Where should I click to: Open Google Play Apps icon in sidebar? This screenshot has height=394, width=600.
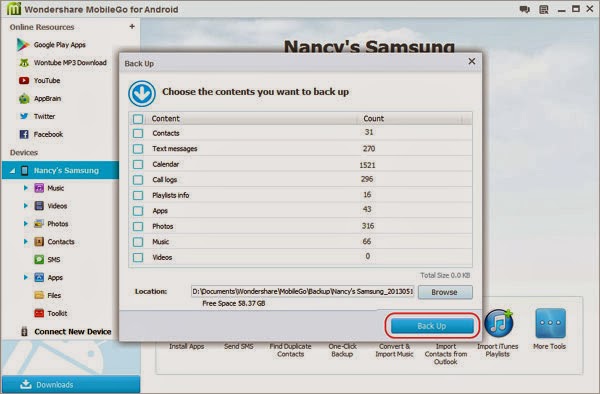[x=23, y=45]
